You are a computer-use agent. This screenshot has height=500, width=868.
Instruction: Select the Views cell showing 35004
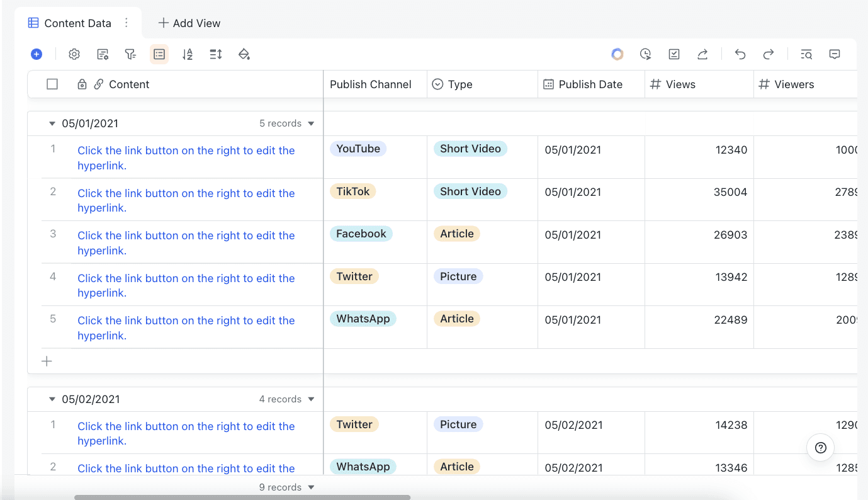699,200
